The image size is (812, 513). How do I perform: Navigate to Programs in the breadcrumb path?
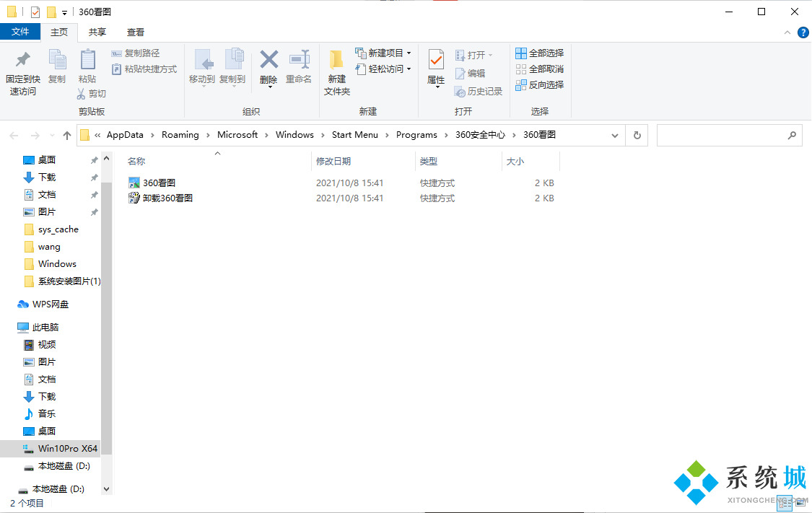click(416, 135)
